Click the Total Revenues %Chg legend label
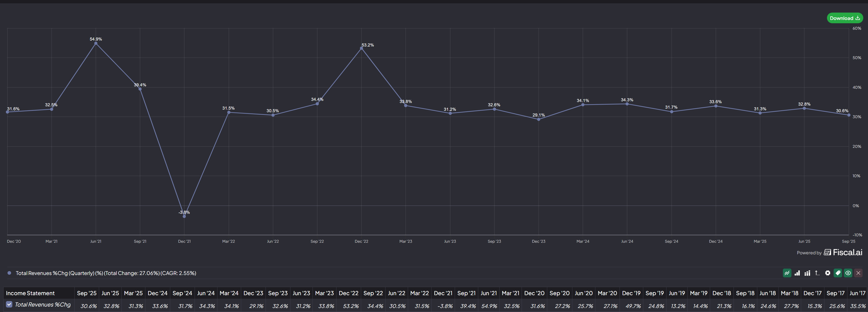 coord(106,273)
